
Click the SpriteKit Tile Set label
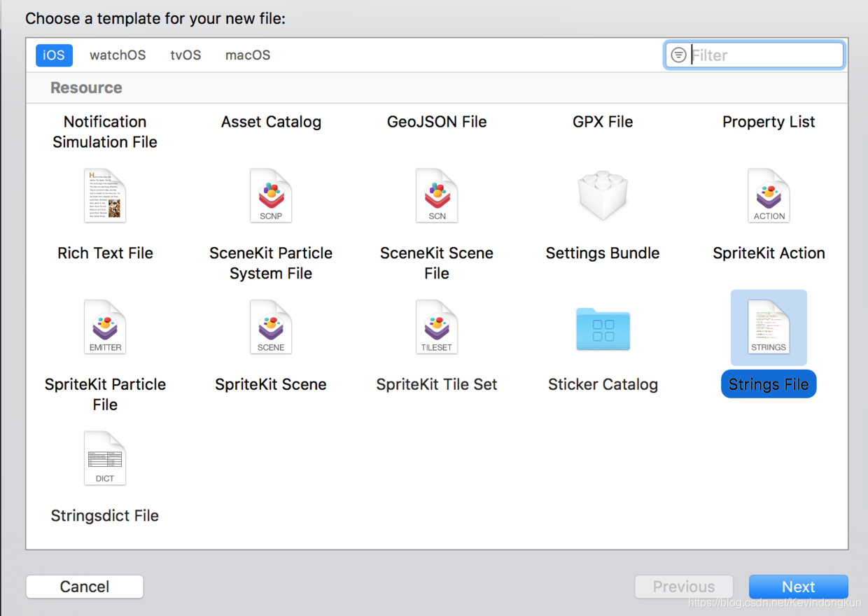[x=437, y=384]
